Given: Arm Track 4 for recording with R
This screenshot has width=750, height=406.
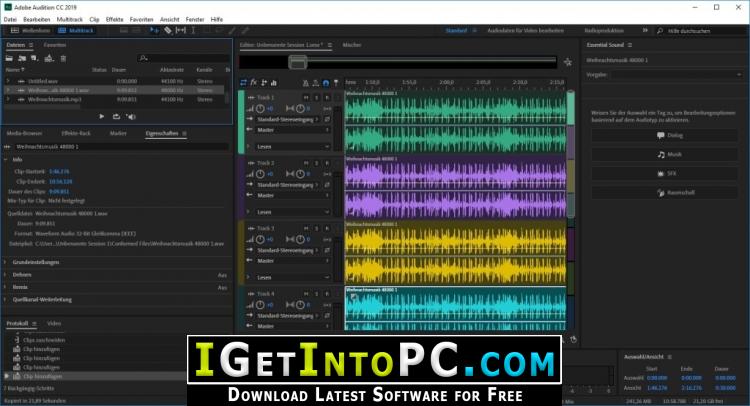Looking at the screenshot, I should (327, 294).
